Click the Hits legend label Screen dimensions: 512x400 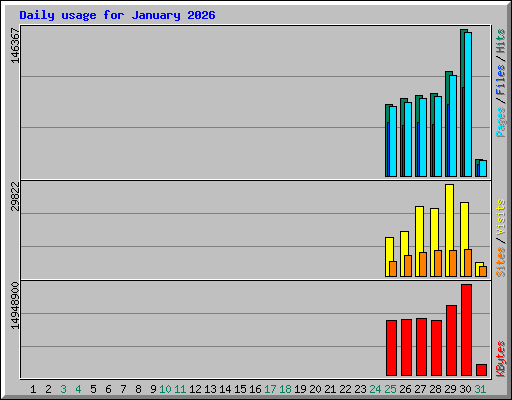(x=500, y=41)
